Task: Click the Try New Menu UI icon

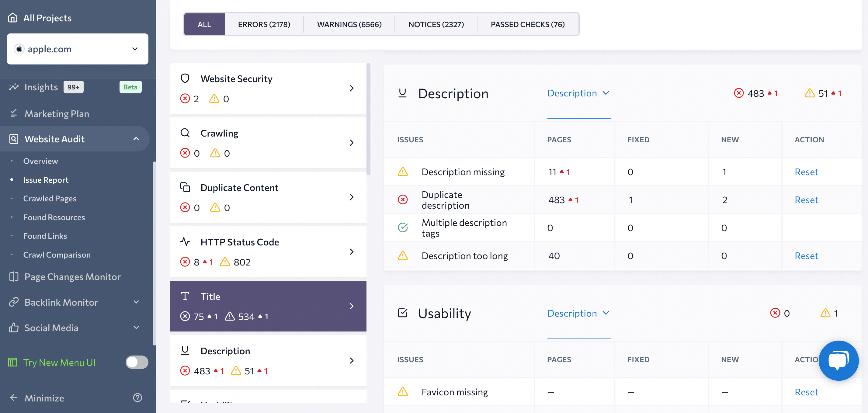Action: [13, 363]
